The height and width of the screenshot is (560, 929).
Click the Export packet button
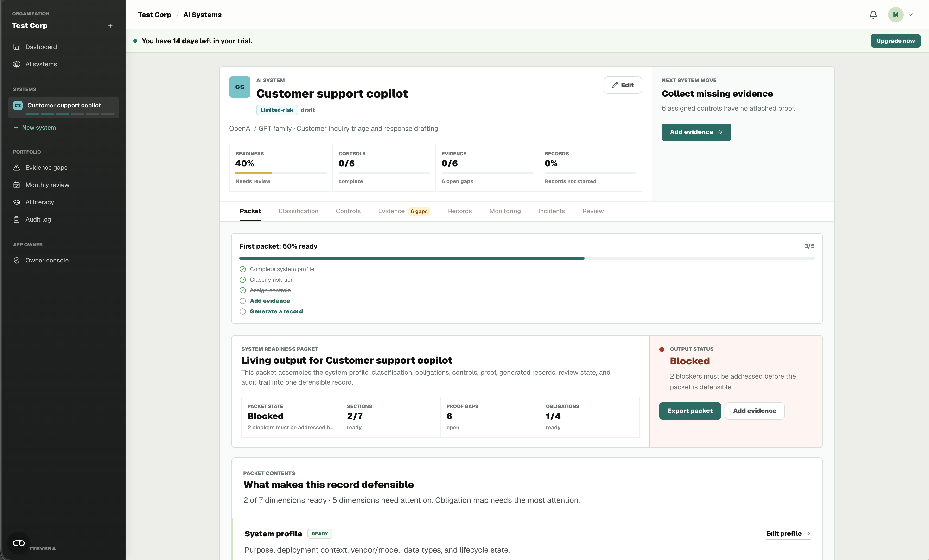coord(690,411)
